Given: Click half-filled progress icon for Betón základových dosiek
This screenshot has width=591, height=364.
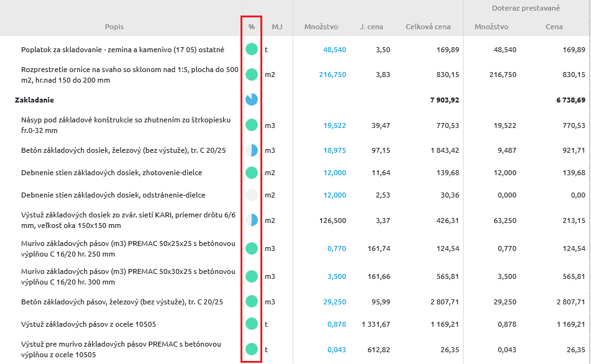Looking at the screenshot, I should 251,150.
